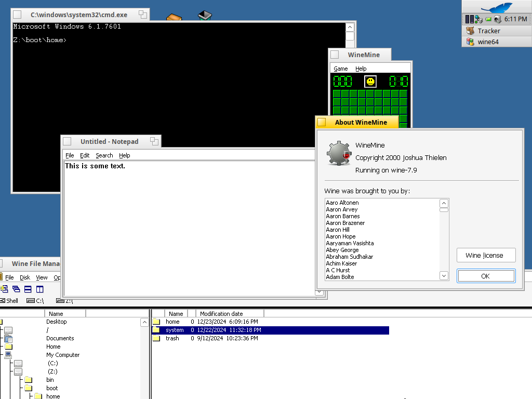
Task: Select the (C:) drive tree item
Action: tap(53, 363)
